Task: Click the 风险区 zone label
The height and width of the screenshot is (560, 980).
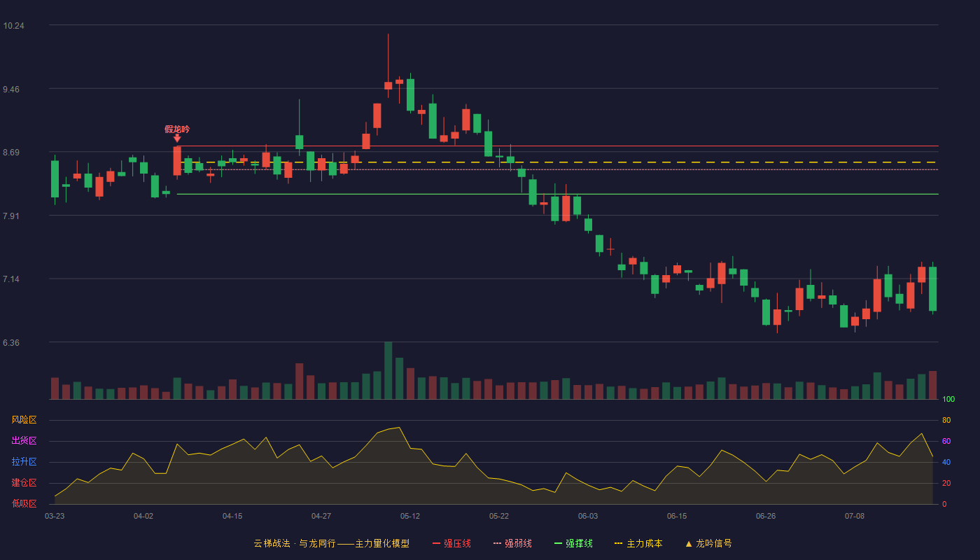Action: tap(24, 420)
